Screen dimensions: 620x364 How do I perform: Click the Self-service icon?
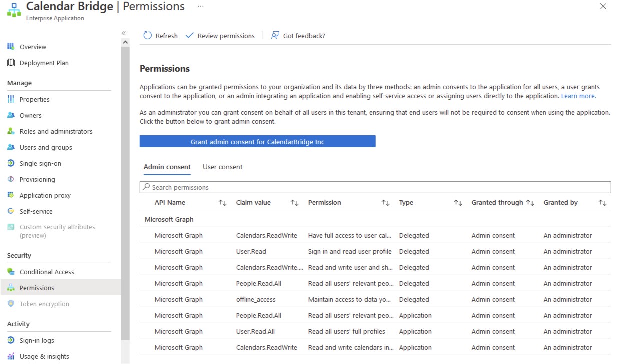pos(11,211)
